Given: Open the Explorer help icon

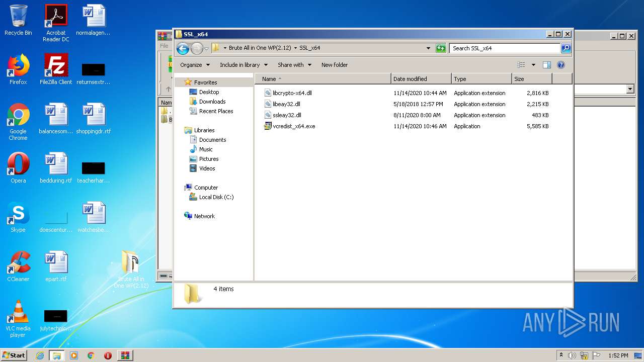Looking at the screenshot, I should [x=561, y=65].
